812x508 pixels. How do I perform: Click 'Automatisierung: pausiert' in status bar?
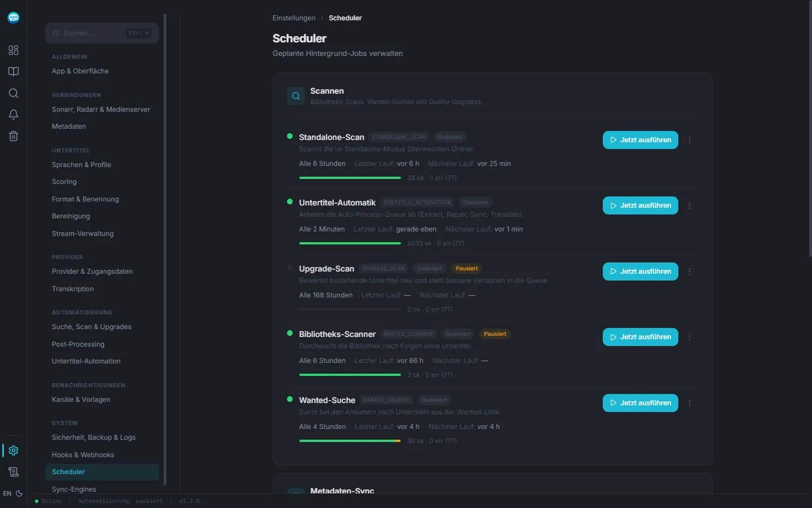click(121, 501)
